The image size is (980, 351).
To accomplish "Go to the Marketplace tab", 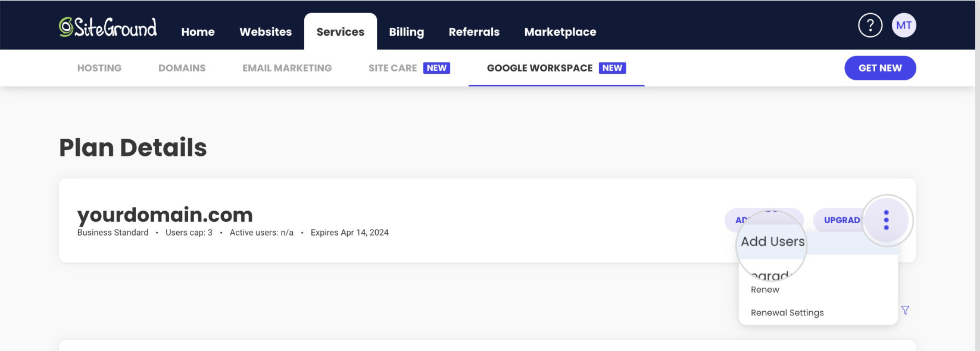I will click(560, 32).
